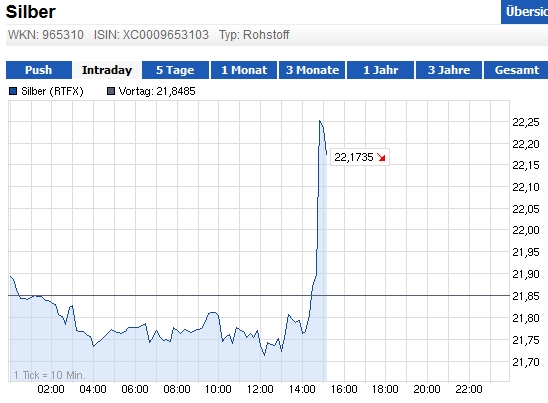Click the Typ: Rohstoff label
This screenshot has height=403, width=548.
click(254, 35)
